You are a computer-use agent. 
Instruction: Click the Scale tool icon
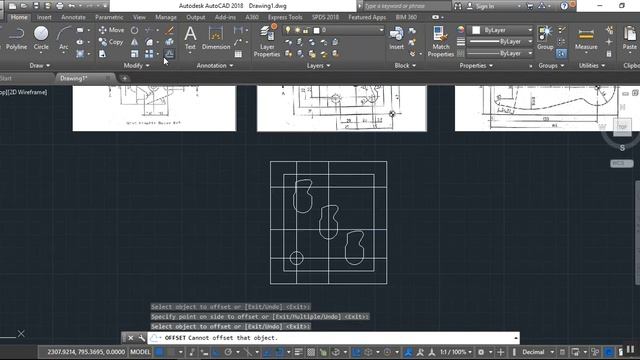(x=134, y=53)
